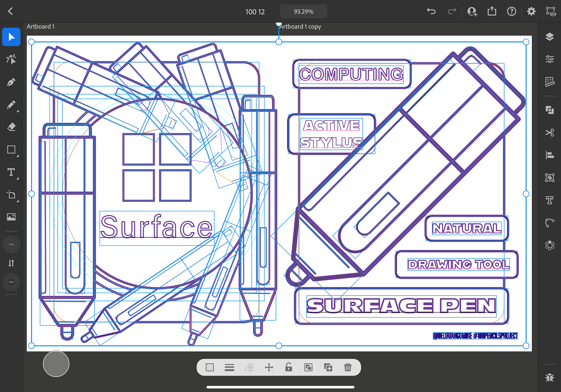Open the stroke color swatch
Viewport: 561px width, 392px height.
point(11,282)
